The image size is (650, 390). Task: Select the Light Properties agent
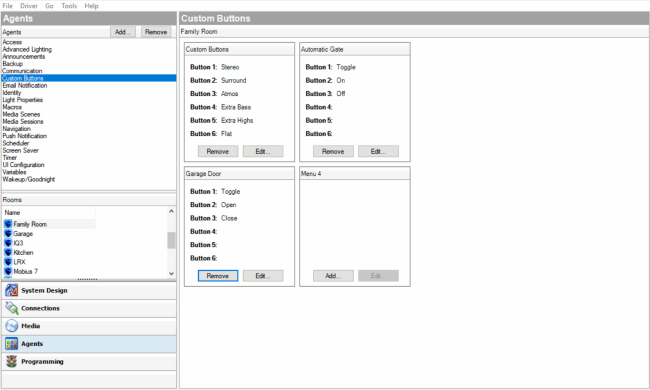(x=22, y=100)
